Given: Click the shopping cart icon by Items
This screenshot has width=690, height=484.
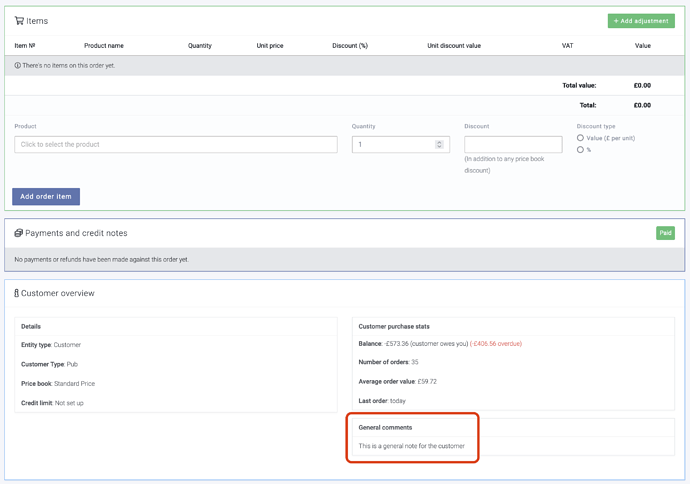Looking at the screenshot, I should tap(19, 21).
